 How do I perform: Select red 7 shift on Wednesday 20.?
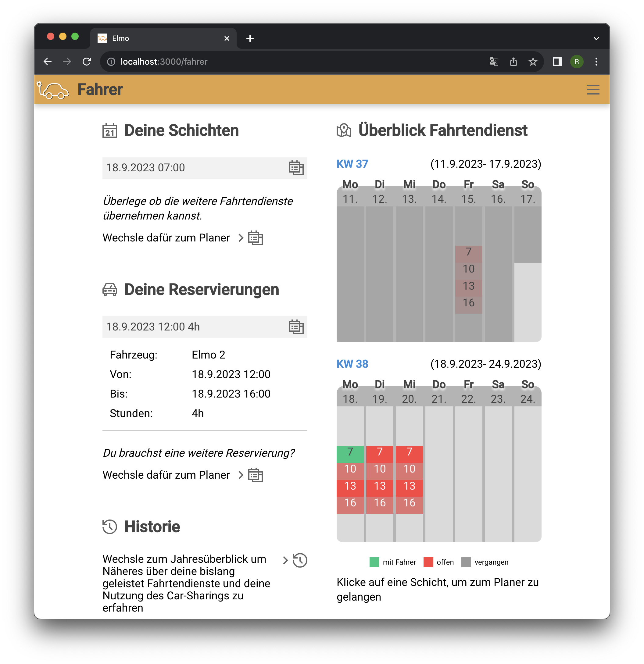409,454
